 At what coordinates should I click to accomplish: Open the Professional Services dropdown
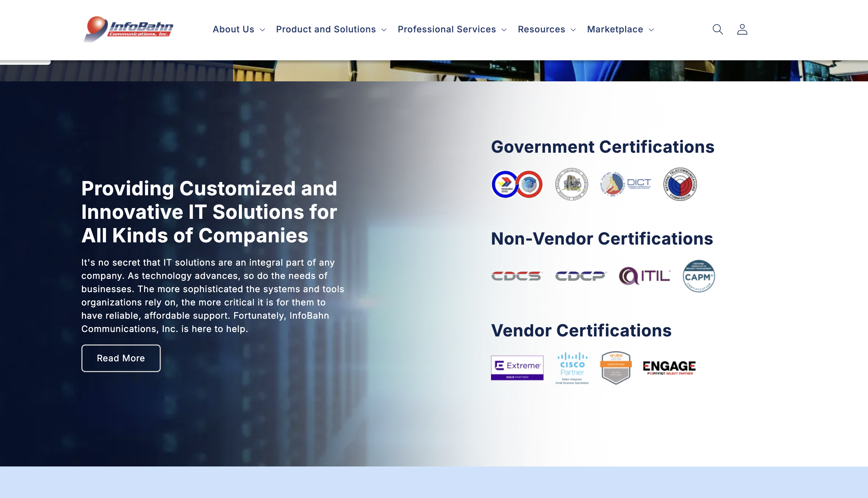tap(452, 29)
